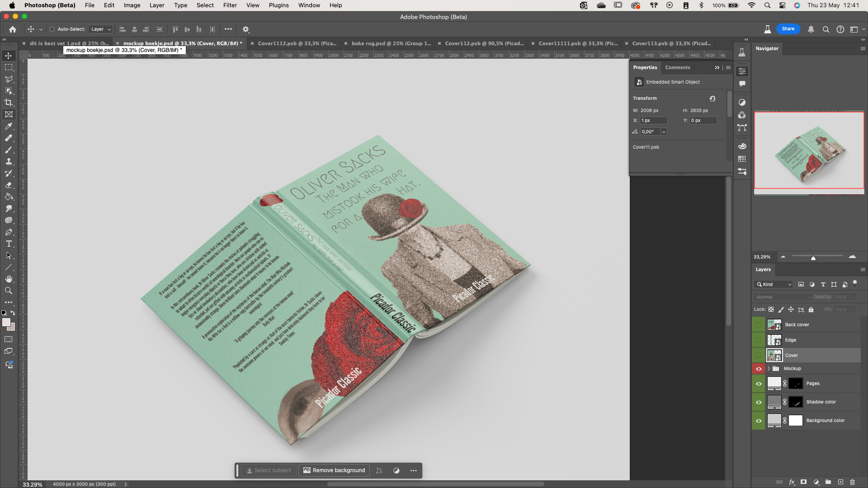Hide the Shadow color layer
The width and height of the screenshot is (868, 488).
point(759,402)
